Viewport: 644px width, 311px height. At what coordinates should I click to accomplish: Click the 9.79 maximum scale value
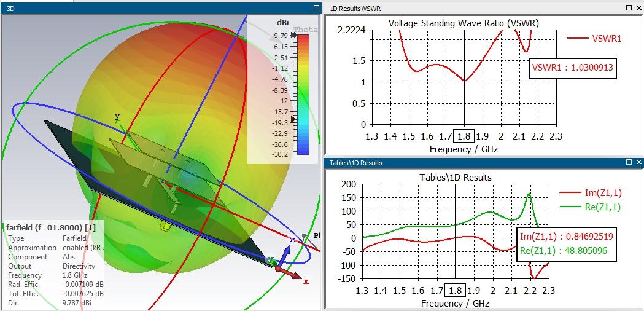point(281,36)
